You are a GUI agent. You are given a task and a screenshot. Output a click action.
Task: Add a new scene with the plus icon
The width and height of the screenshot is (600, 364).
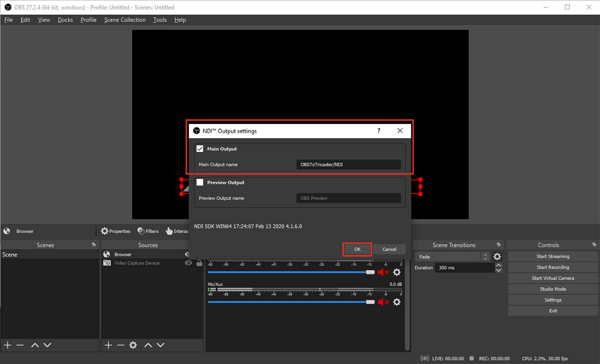[7, 345]
